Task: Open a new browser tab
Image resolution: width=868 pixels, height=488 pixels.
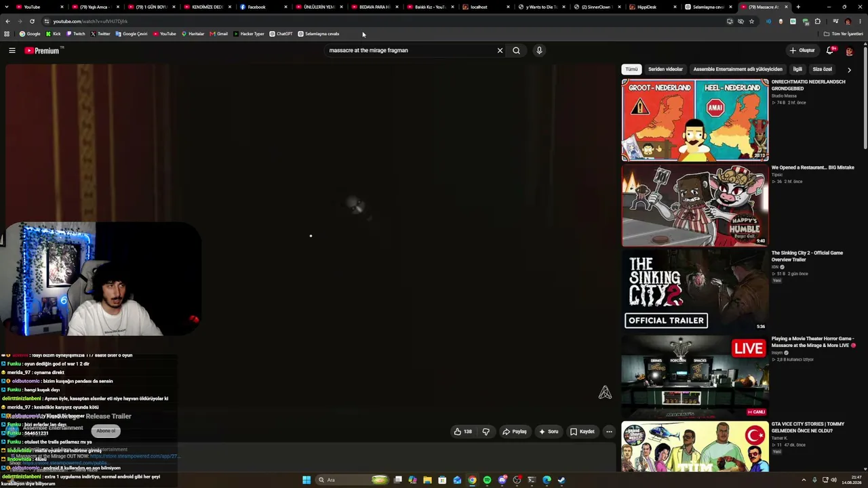Action: 798,7
